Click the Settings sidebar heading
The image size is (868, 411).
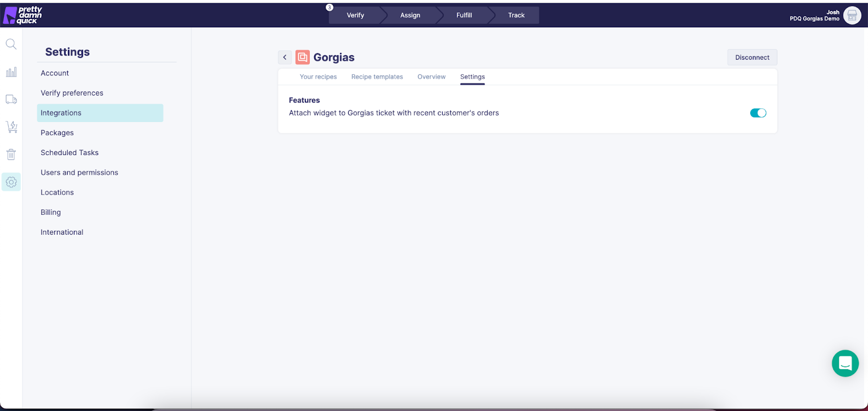[67, 52]
